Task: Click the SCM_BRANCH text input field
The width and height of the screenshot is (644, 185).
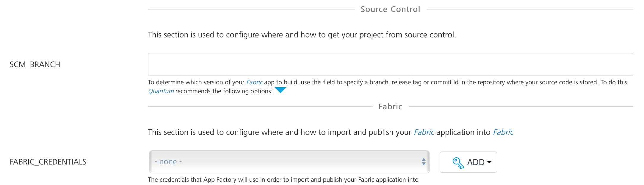Action: click(390, 64)
